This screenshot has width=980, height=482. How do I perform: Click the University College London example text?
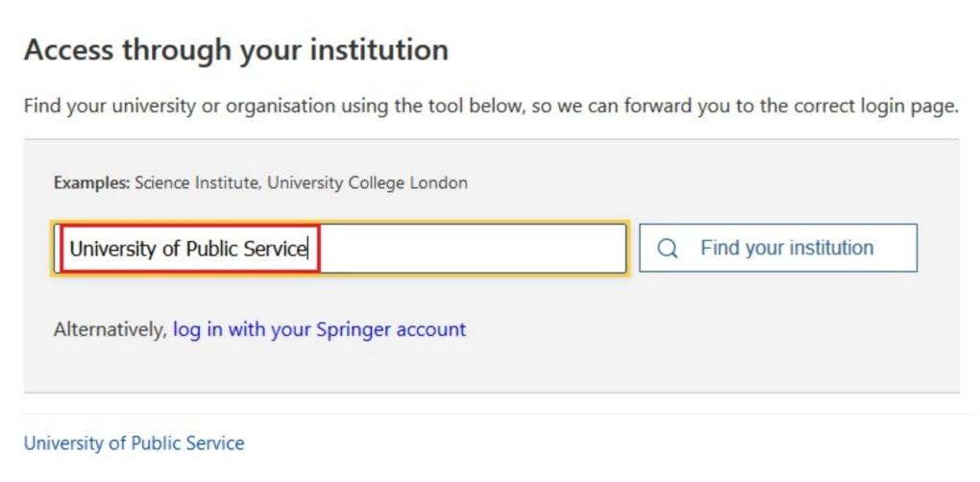click(x=367, y=183)
